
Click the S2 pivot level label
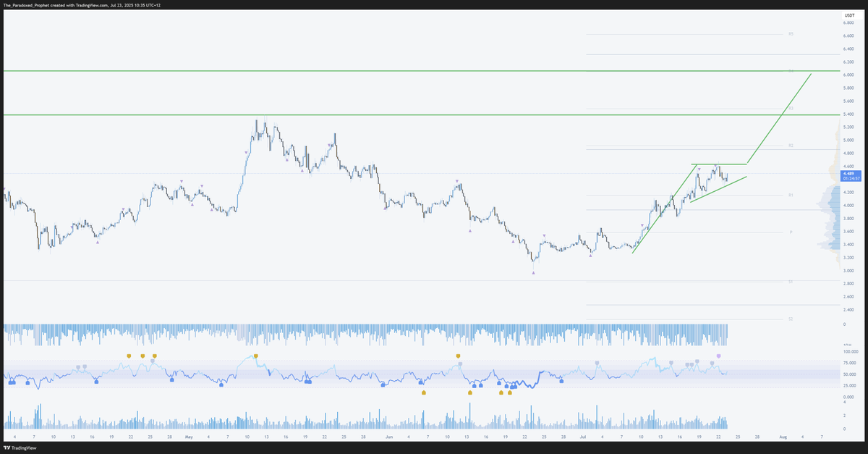click(791, 319)
